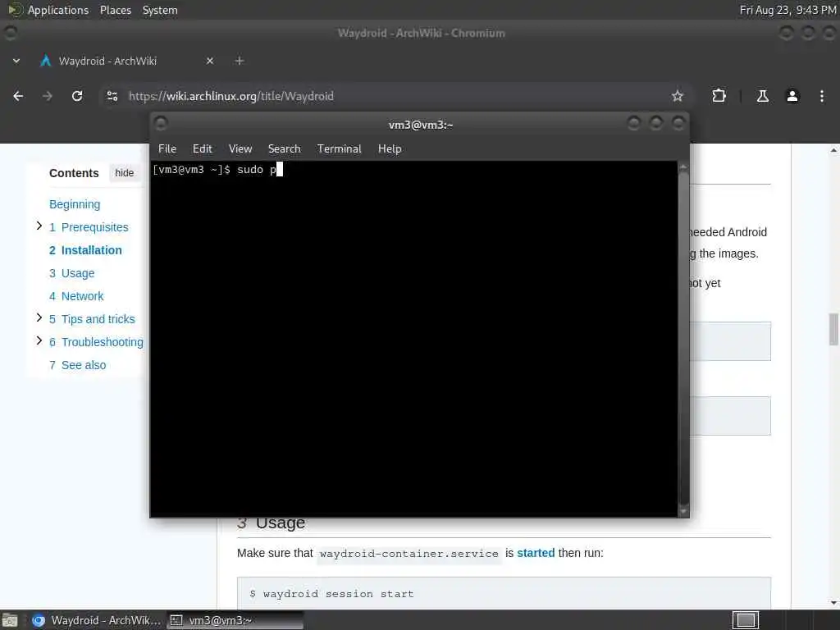Show desktop icon in bottom panel
Screen dimensions: 840x630
tap(10, 620)
